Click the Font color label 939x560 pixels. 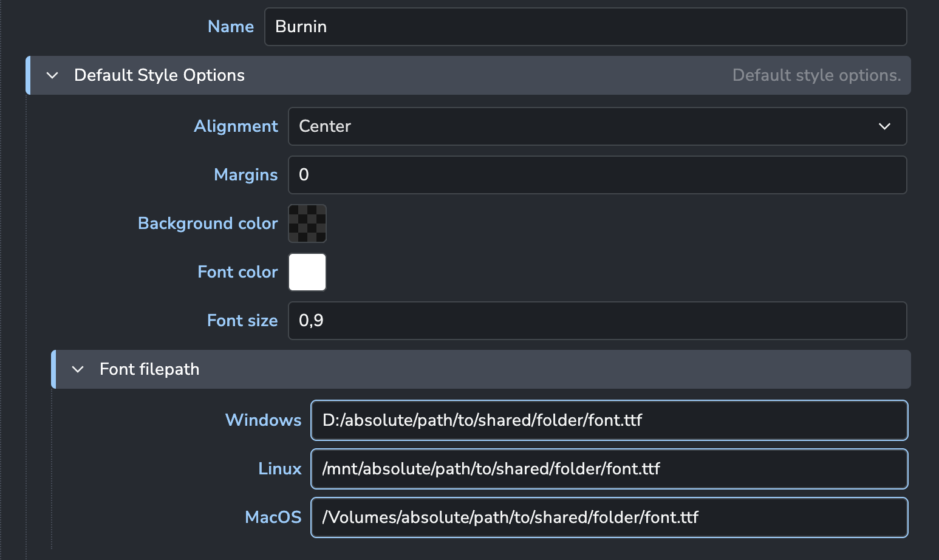pos(237,272)
